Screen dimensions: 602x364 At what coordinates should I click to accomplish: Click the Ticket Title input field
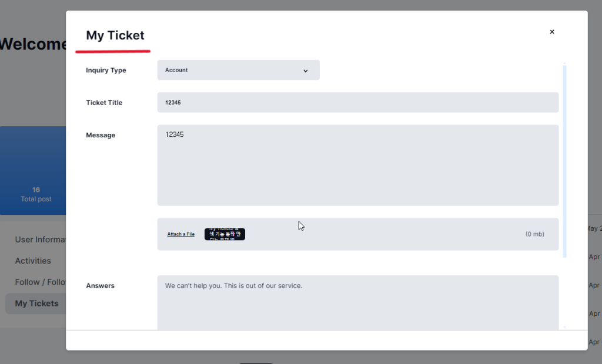click(357, 103)
